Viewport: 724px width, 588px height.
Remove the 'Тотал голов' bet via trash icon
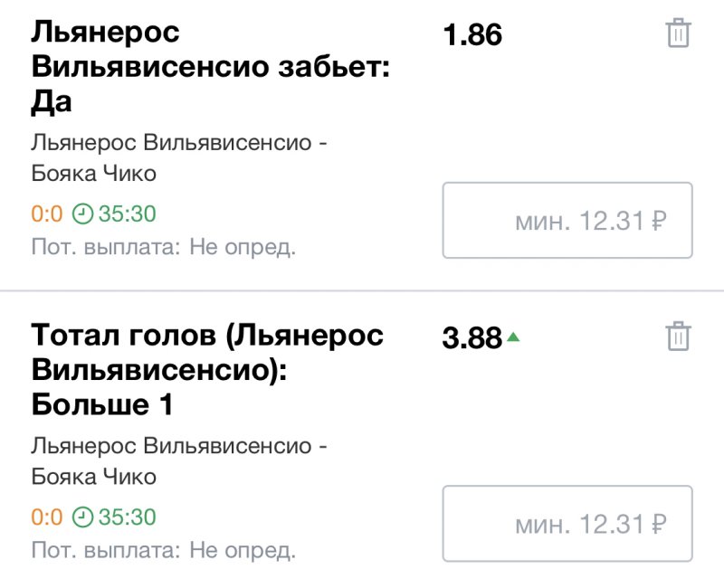click(x=678, y=337)
